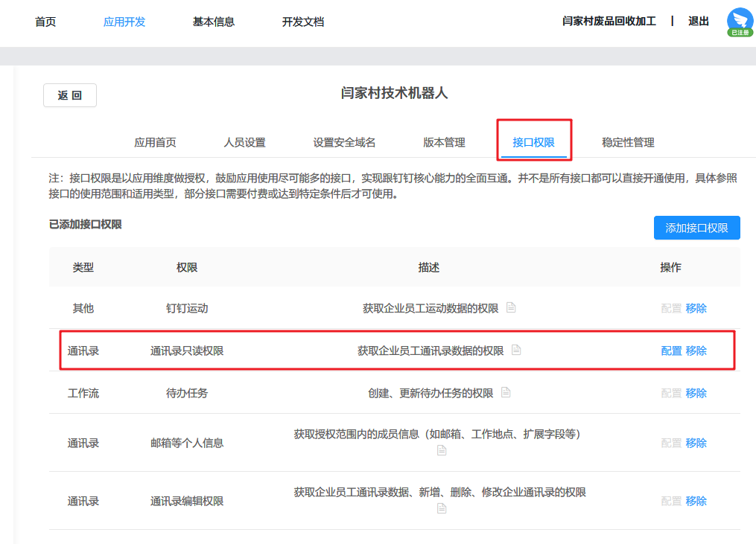
Task: Click greyed 配置 in the 钉钉运动 row
Action: pos(671,308)
